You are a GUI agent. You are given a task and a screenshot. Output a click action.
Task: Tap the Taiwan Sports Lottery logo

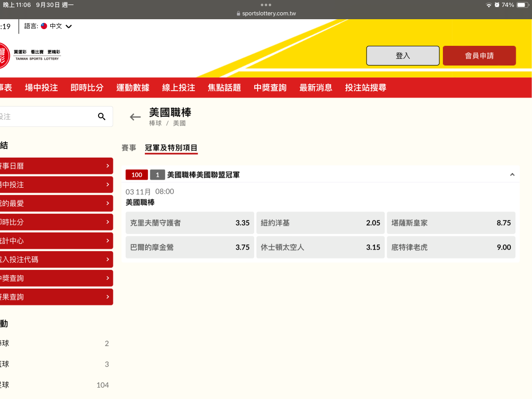[30, 55]
